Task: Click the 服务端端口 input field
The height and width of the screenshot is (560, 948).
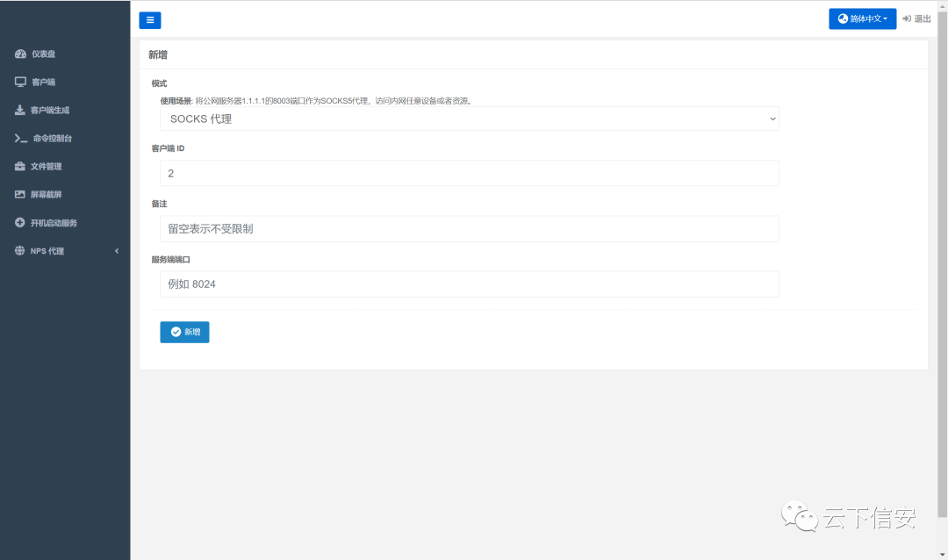Action: [x=469, y=284]
